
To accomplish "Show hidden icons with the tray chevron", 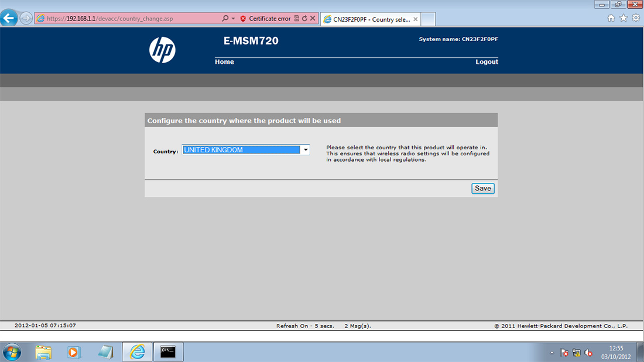I will (551, 352).
